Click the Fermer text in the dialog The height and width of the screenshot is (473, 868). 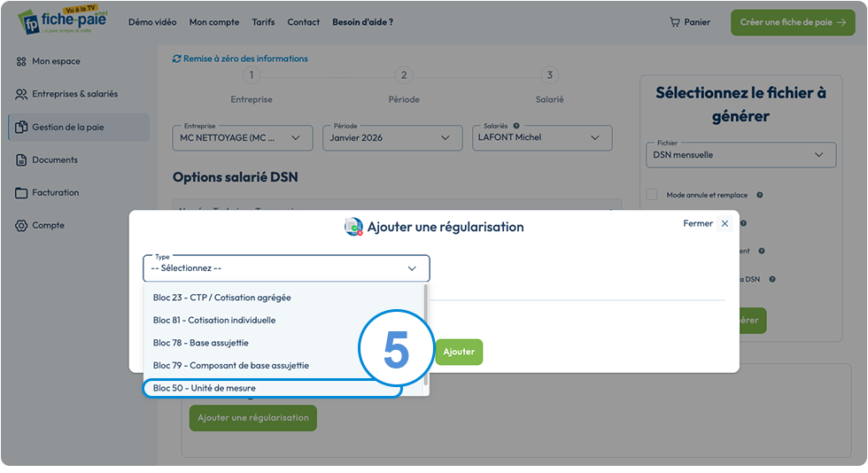(698, 224)
